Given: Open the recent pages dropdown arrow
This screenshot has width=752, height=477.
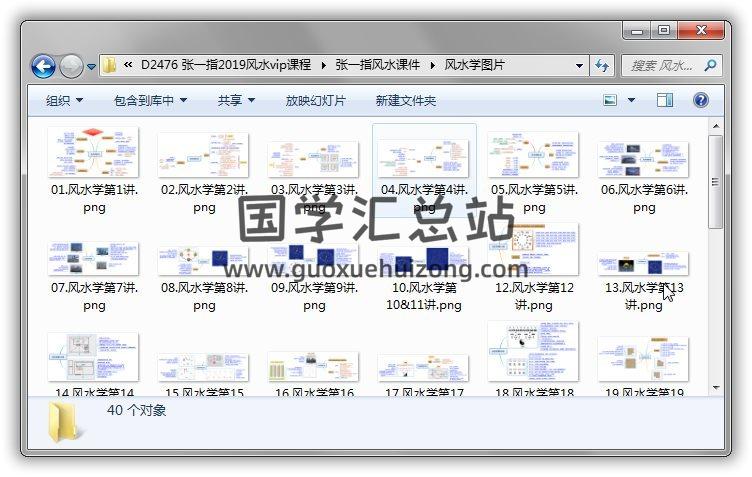Looking at the screenshot, I should (91, 67).
